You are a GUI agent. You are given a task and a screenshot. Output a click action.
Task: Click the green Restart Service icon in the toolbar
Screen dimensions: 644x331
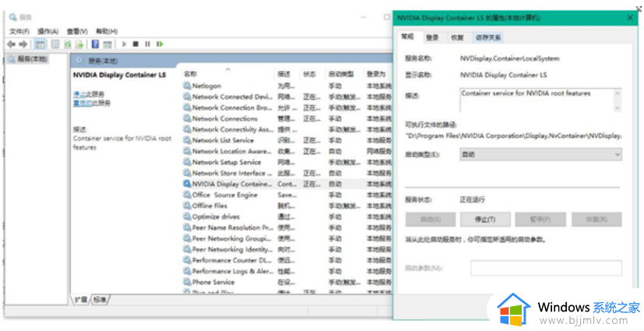[160, 44]
